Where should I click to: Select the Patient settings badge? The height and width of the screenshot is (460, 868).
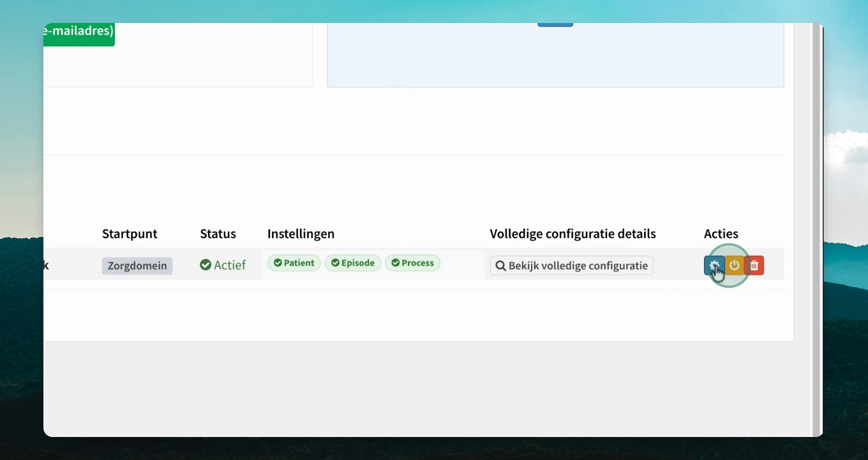pos(294,263)
